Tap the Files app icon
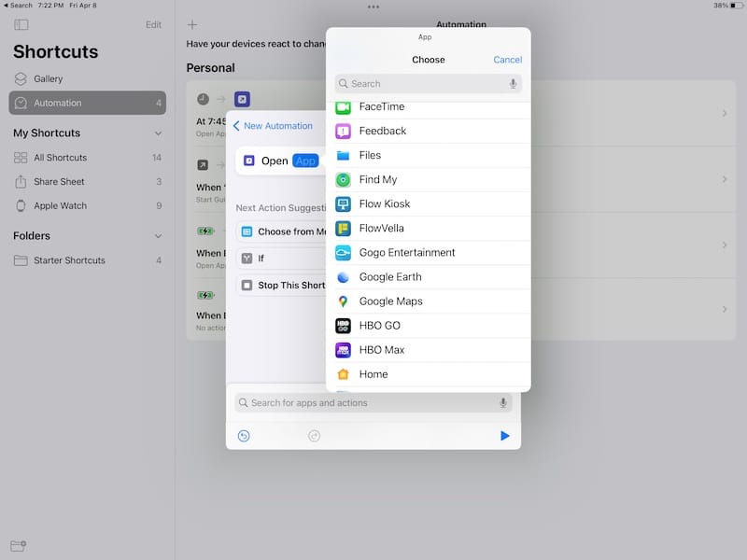 coord(343,155)
